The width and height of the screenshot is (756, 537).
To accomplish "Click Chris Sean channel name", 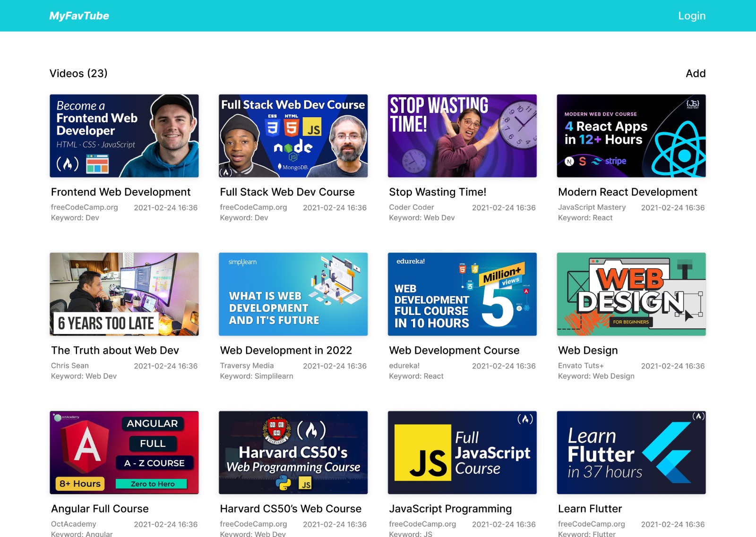I will tap(69, 366).
